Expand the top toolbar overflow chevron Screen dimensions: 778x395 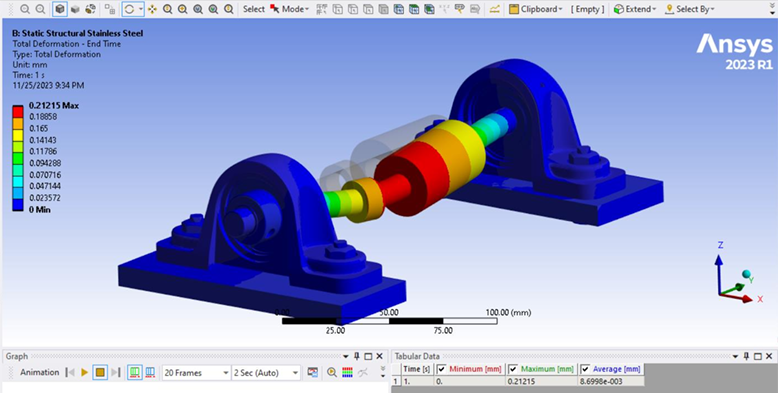tap(772, 9)
